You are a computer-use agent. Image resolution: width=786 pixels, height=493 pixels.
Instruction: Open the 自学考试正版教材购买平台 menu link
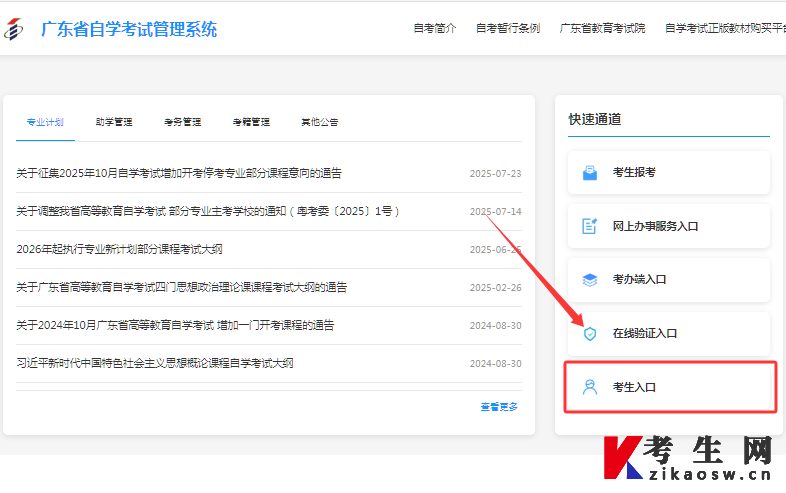click(725, 29)
